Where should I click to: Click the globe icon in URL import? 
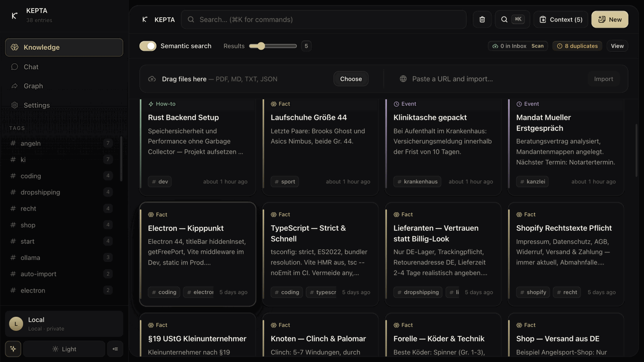point(403,79)
